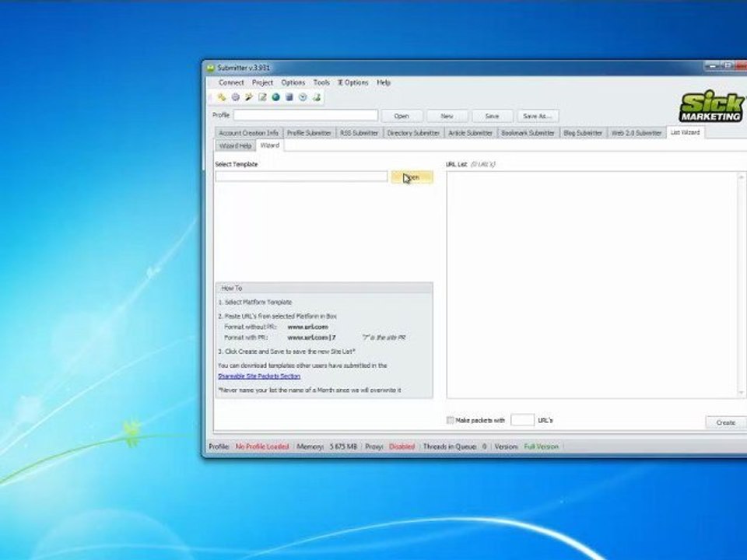Open the Connect menu
This screenshot has width=747, height=560.
click(x=231, y=82)
